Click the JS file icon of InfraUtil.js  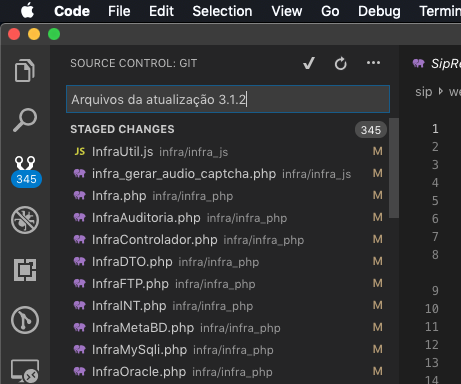(80, 152)
